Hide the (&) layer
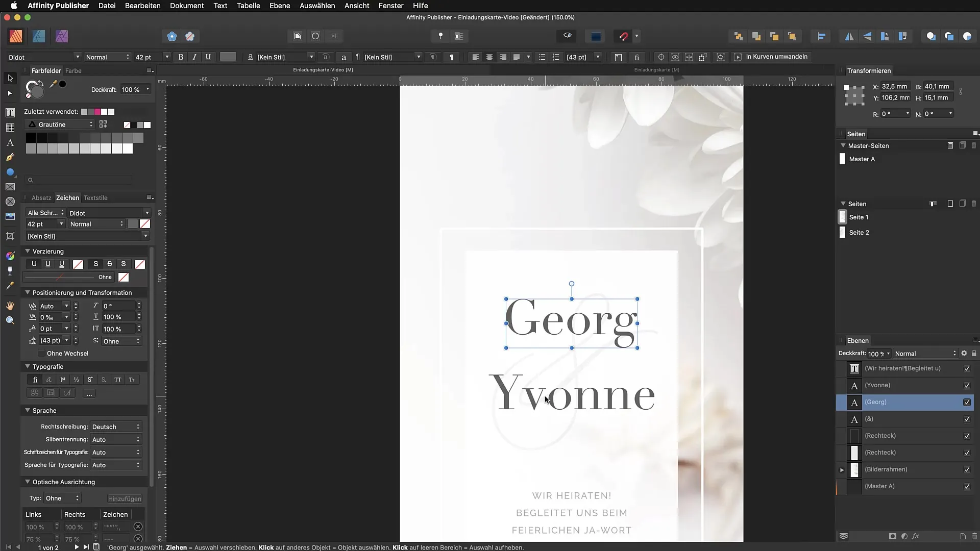Image resolution: width=980 pixels, height=551 pixels. click(967, 419)
